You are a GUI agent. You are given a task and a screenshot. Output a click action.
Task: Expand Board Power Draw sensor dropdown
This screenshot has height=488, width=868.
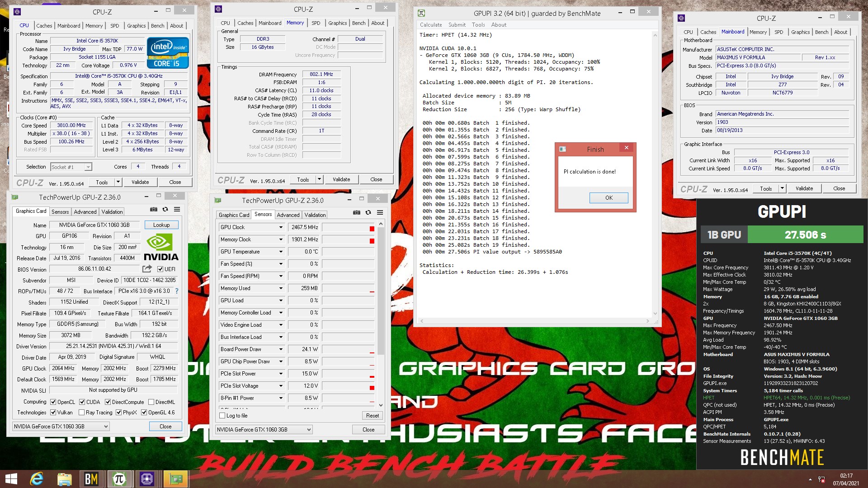click(281, 349)
